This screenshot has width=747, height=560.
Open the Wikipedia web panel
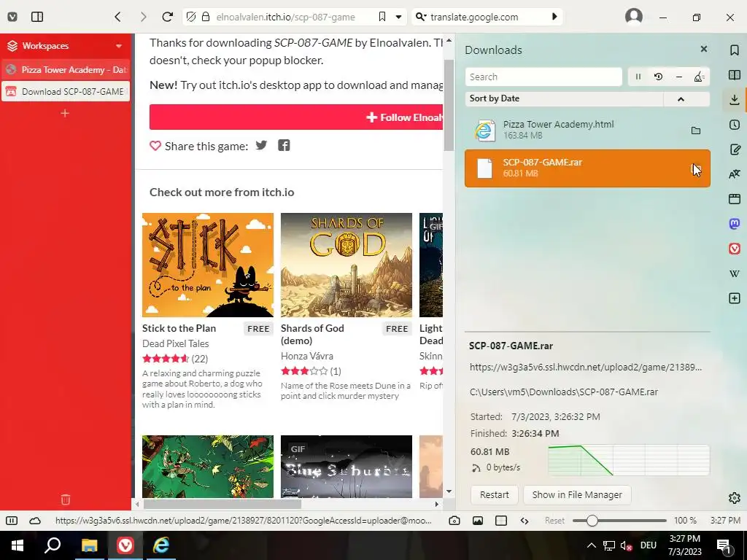pyautogui.click(x=734, y=273)
